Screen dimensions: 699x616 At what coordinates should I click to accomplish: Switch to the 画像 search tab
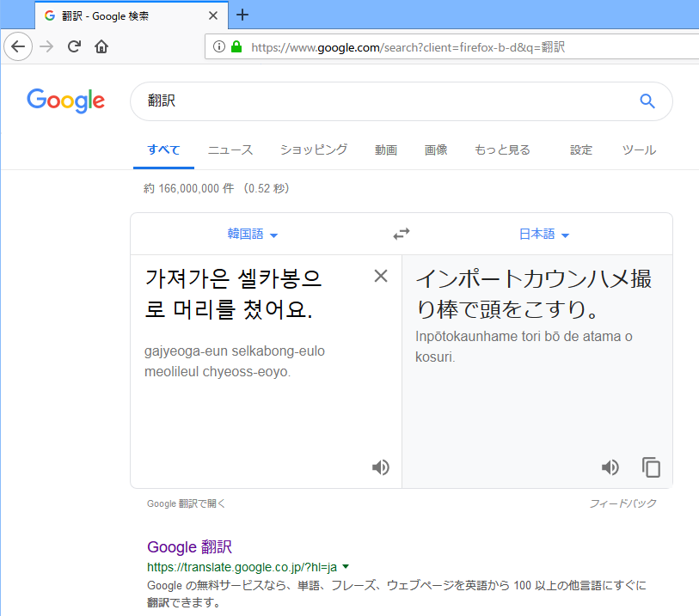tap(436, 149)
